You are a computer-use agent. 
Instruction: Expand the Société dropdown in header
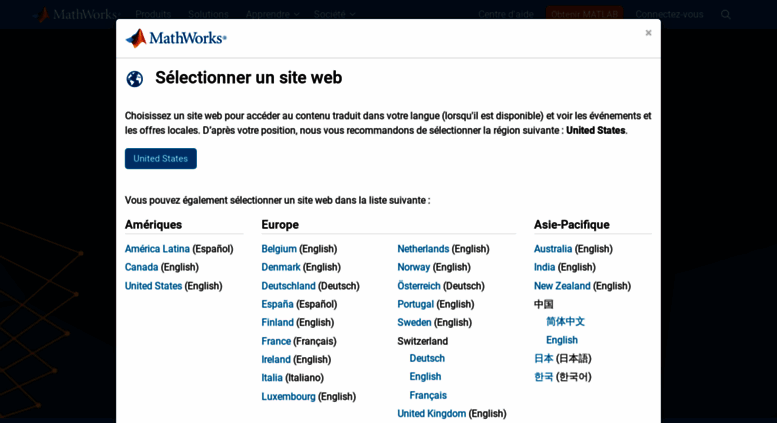tap(334, 14)
